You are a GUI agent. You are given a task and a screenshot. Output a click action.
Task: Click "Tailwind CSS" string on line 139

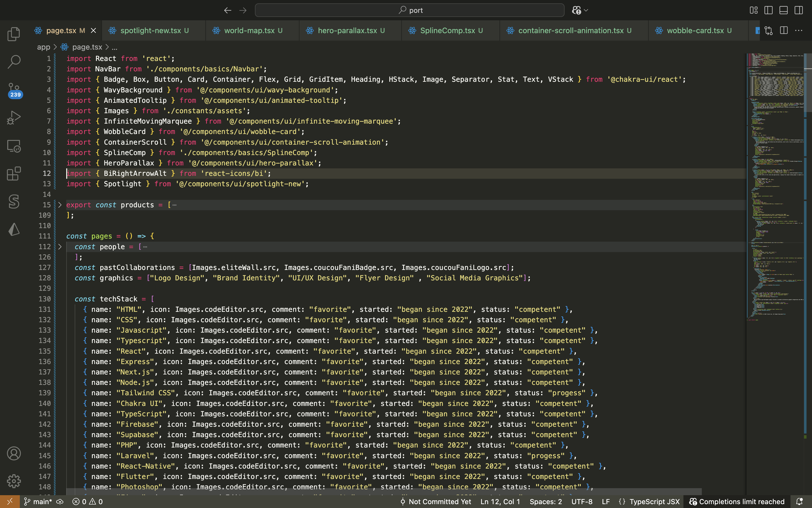point(146,393)
